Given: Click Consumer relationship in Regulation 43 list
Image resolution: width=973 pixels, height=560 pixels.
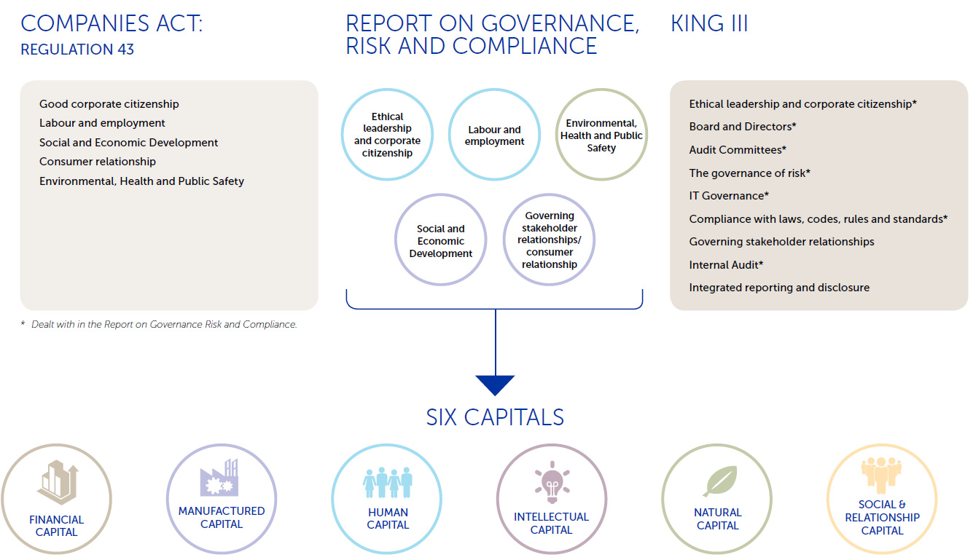Looking at the screenshot, I should (98, 162).
